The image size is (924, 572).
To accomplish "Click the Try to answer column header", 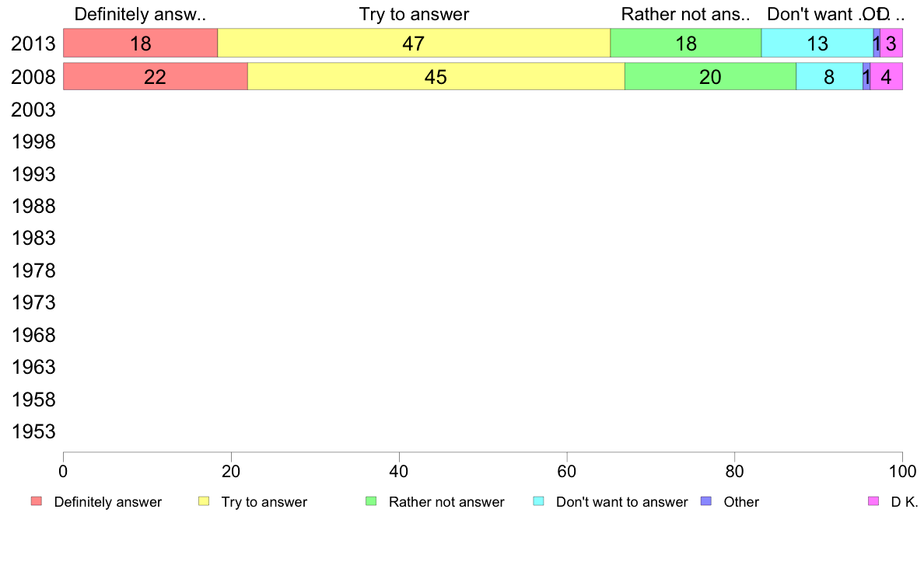I will (414, 14).
